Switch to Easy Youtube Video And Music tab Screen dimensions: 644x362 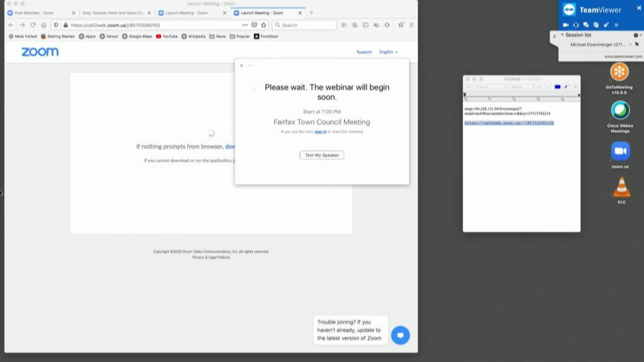coord(113,13)
